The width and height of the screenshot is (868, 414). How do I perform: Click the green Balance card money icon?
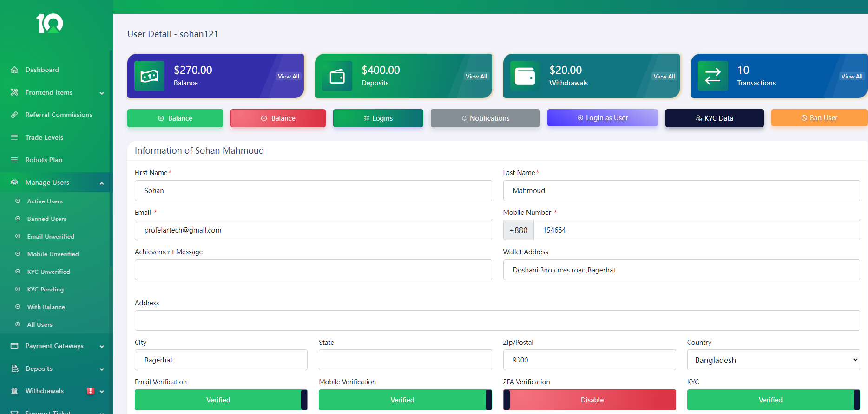[x=149, y=76]
